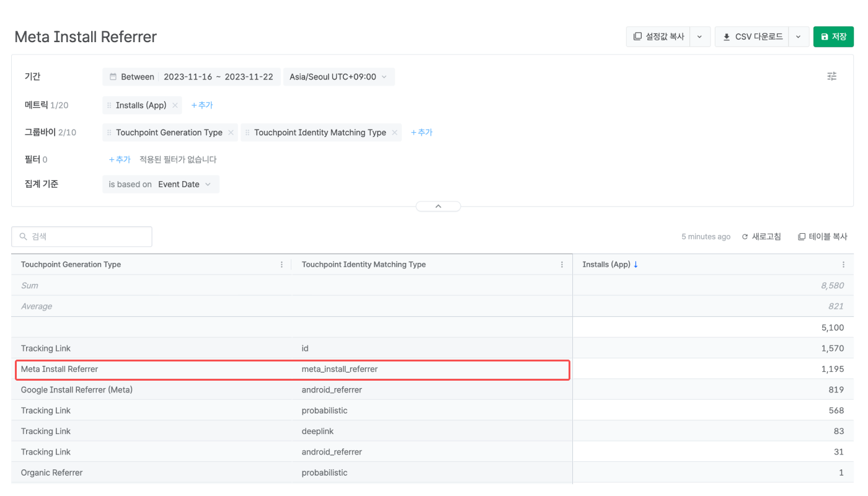Click the 8,580 Sum value
This screenshot has width=868, height=496.
(x=832, y=286)
